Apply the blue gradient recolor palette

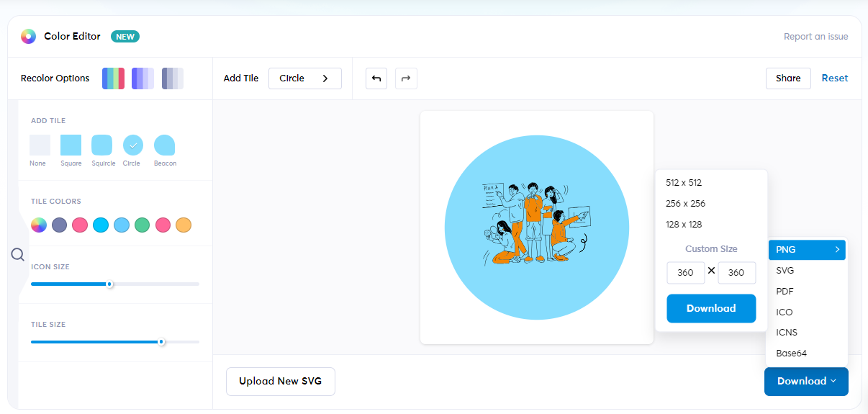pos(143,78)
